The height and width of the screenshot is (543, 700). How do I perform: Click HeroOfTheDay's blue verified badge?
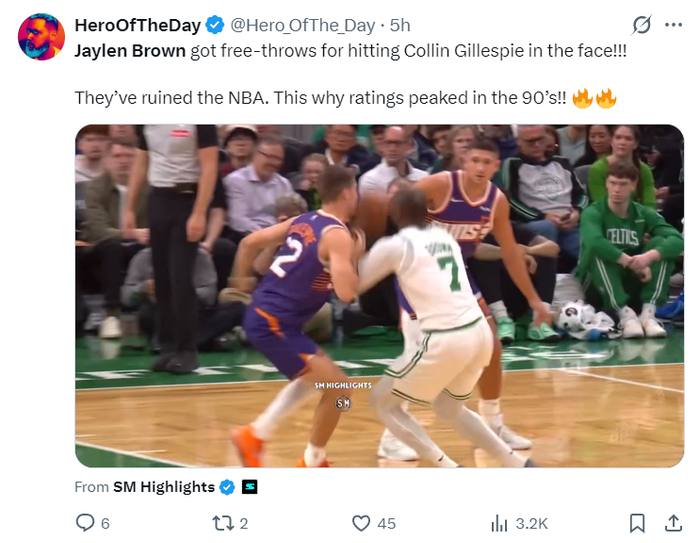tap(215, 25)
